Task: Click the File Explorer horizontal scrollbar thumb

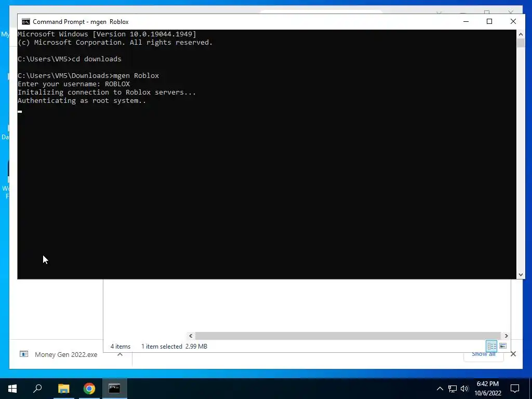Action: tap(348, 336)
